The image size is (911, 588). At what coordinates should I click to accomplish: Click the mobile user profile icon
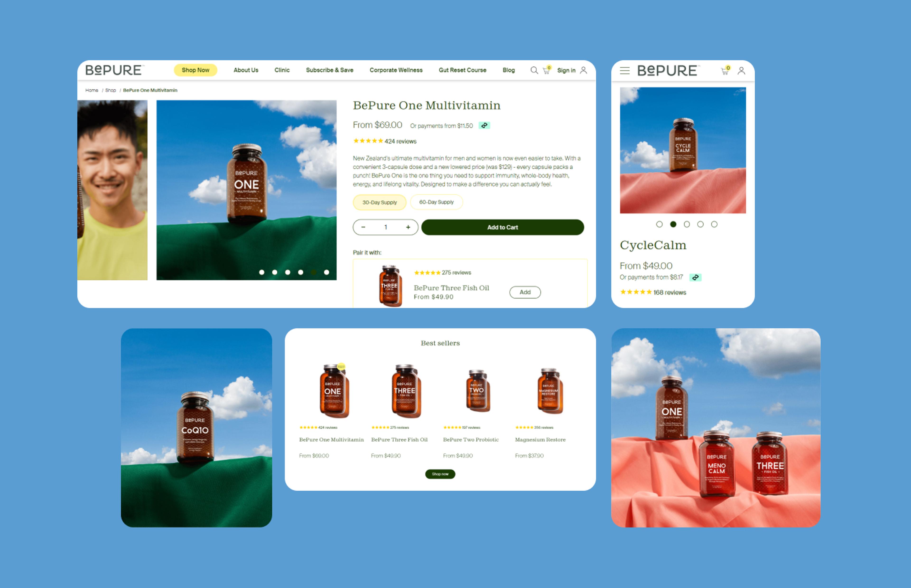point(741,71)
